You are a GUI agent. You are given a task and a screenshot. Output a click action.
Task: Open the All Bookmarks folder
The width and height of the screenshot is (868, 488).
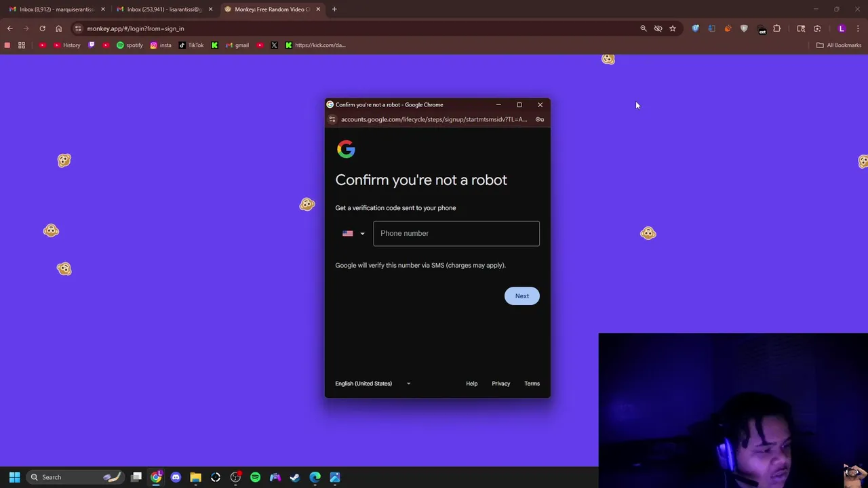coord(839,45)
